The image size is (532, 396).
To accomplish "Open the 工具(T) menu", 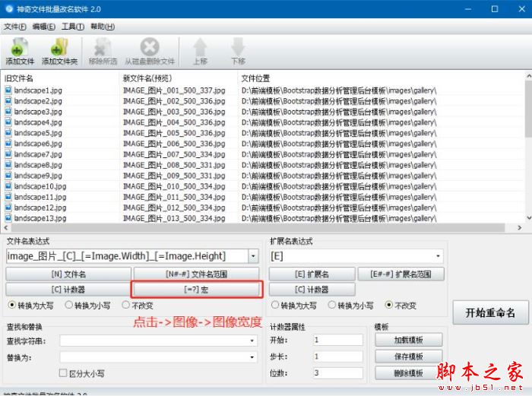I will click(x=73, y=26).
